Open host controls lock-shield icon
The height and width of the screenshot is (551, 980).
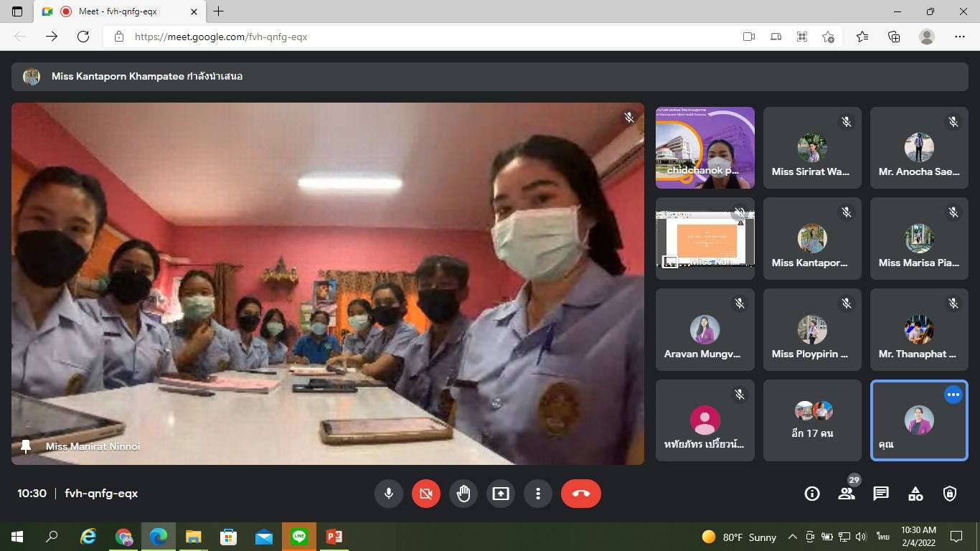click(x=950, y=494)
